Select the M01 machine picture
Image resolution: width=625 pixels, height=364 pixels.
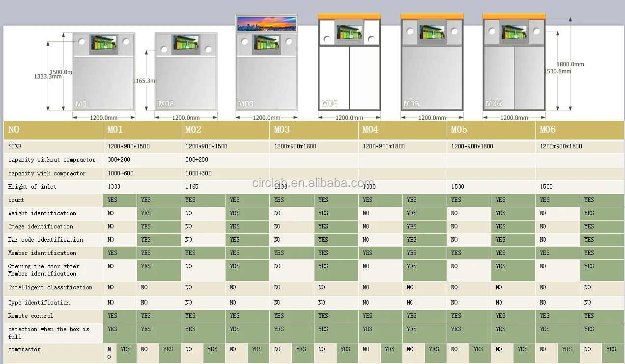click(104, 72)
